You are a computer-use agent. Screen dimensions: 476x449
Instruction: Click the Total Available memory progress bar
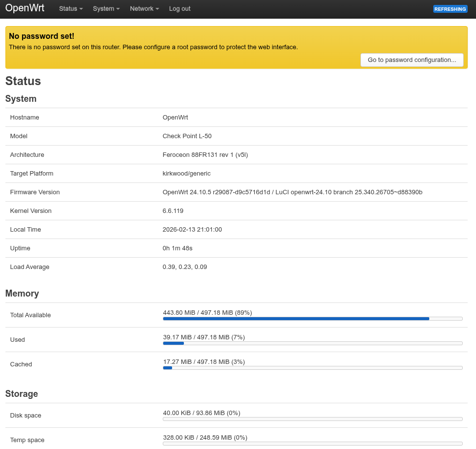click(x=312, y=319)
